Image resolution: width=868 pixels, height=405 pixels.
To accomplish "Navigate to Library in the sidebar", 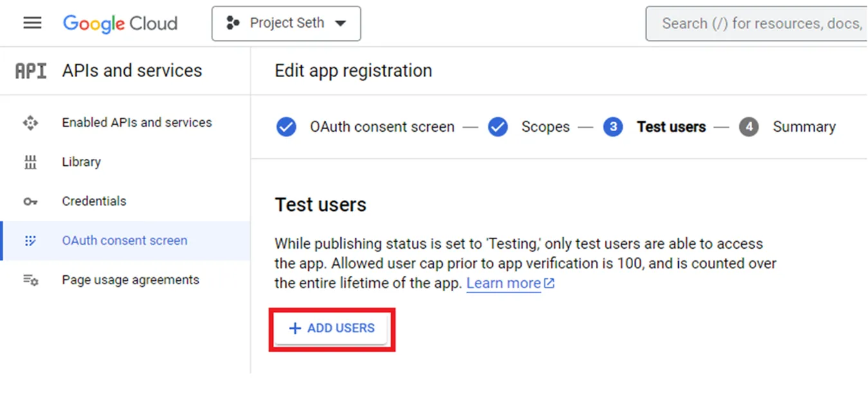I will (80, 162).
